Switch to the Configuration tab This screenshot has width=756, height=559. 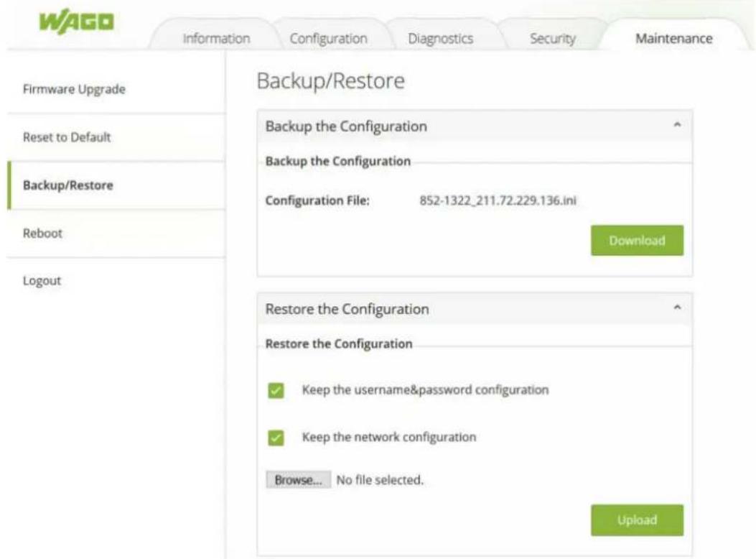(x=328, y=38)
